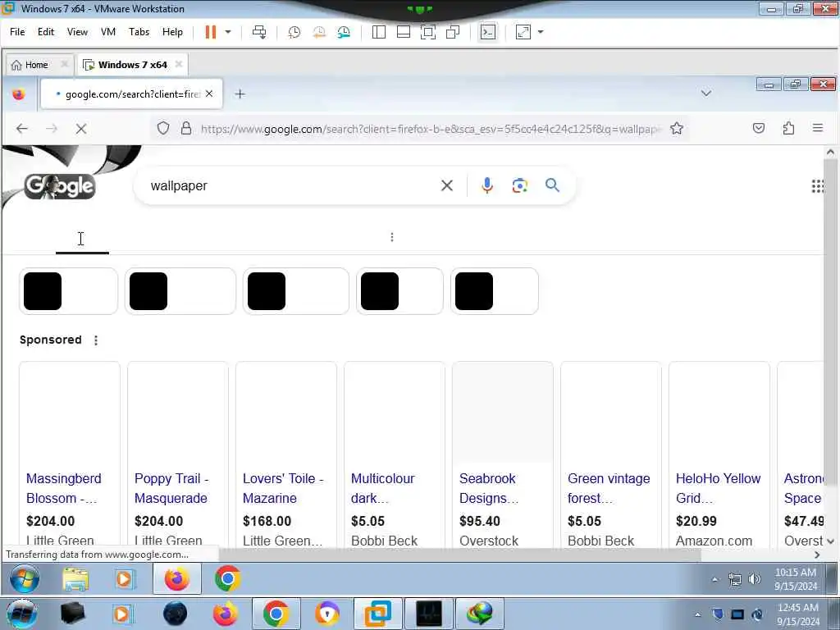Open the VMware File menu
This screenshot has height=630, width=840.
tap(17, 32)
